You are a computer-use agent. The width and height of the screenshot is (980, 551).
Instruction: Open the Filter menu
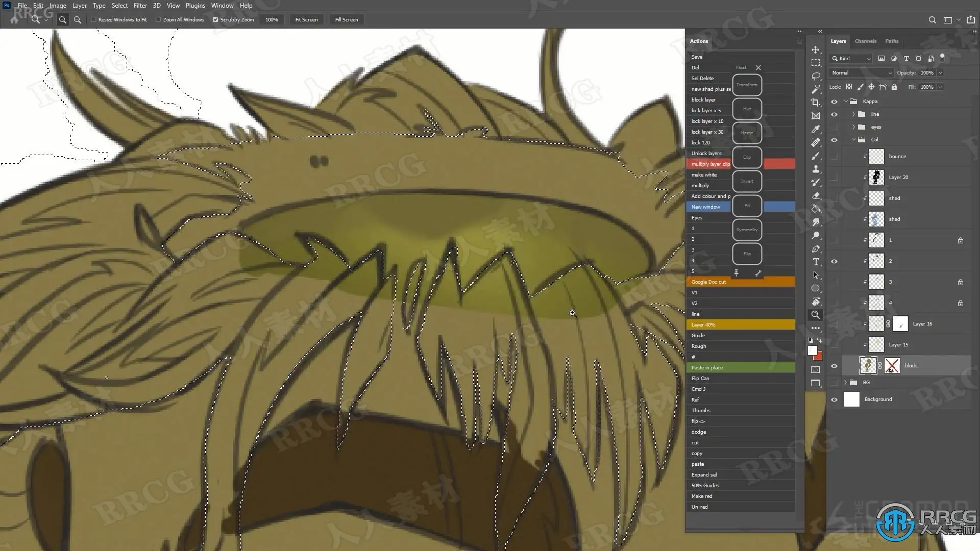click(x=140, y=6)
